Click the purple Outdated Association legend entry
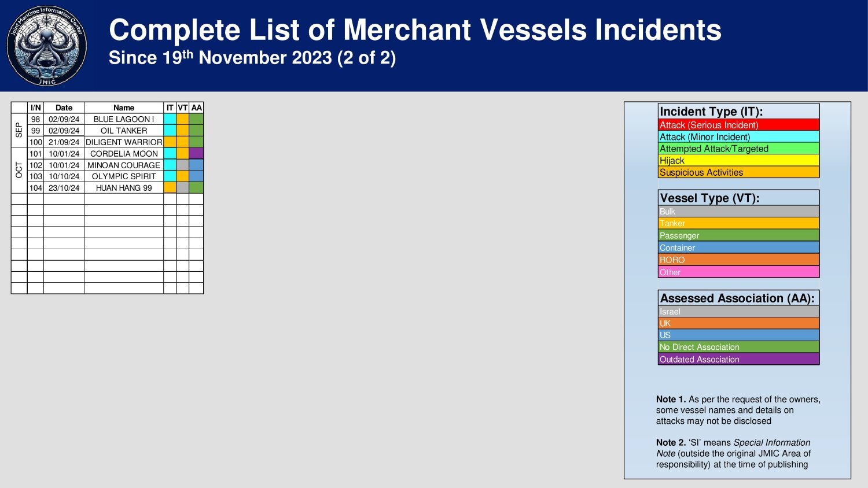The image size is (868, 488). [738, 359]
